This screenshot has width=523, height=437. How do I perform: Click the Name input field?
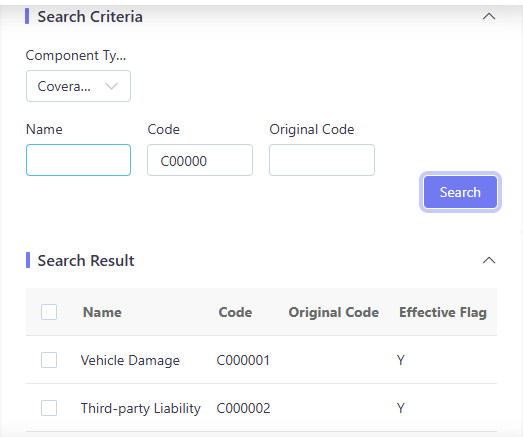[x=78, y=160]
